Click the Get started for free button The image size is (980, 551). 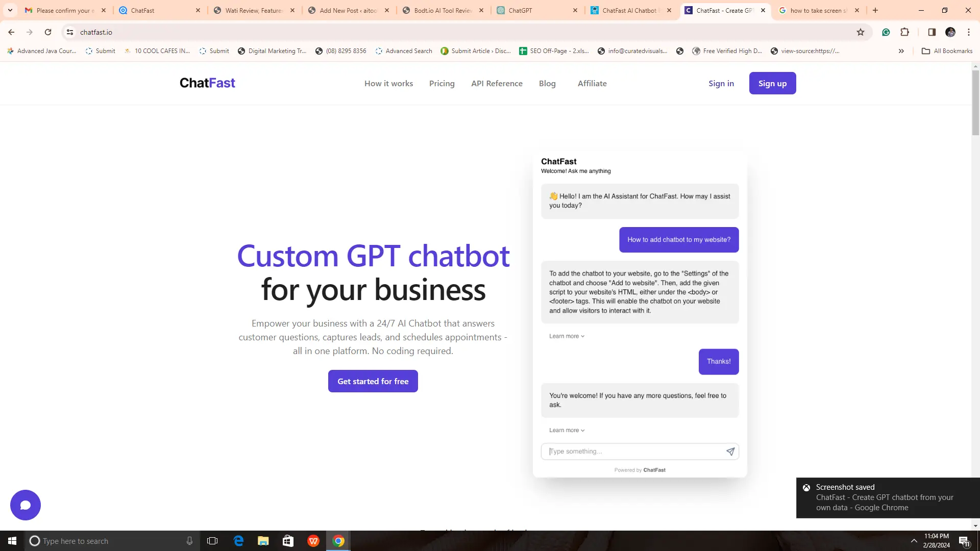(374, 382)
